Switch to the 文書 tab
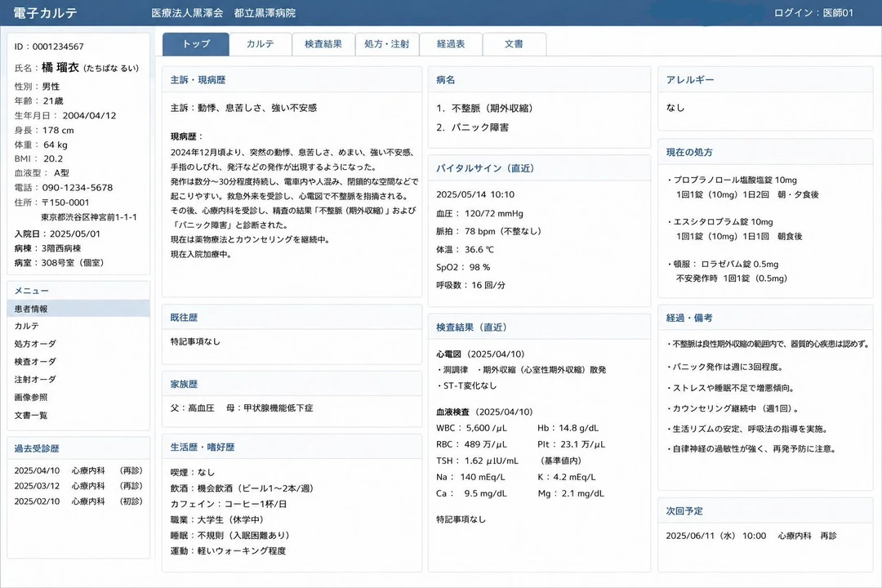Viewport: 882px width, 588px height. 514,44
